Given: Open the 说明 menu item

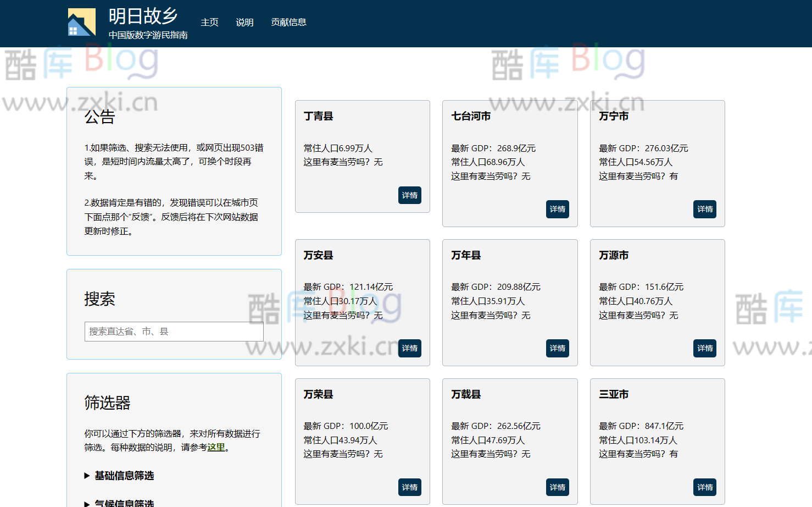Looking at the screenshot, I should [244, 23].
